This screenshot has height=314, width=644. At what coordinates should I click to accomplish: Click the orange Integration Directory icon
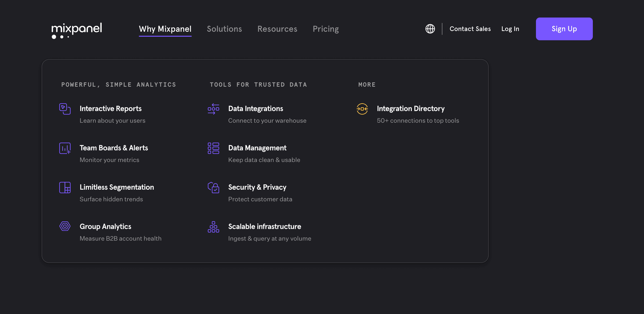coord(362,109)
